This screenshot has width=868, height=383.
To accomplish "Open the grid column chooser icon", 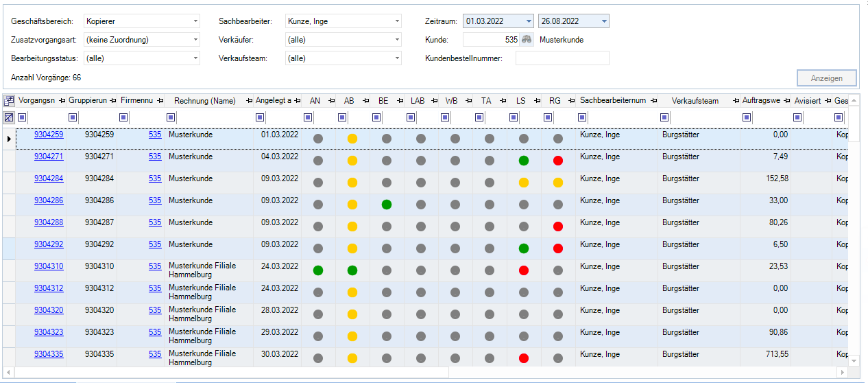I will 9,101.
